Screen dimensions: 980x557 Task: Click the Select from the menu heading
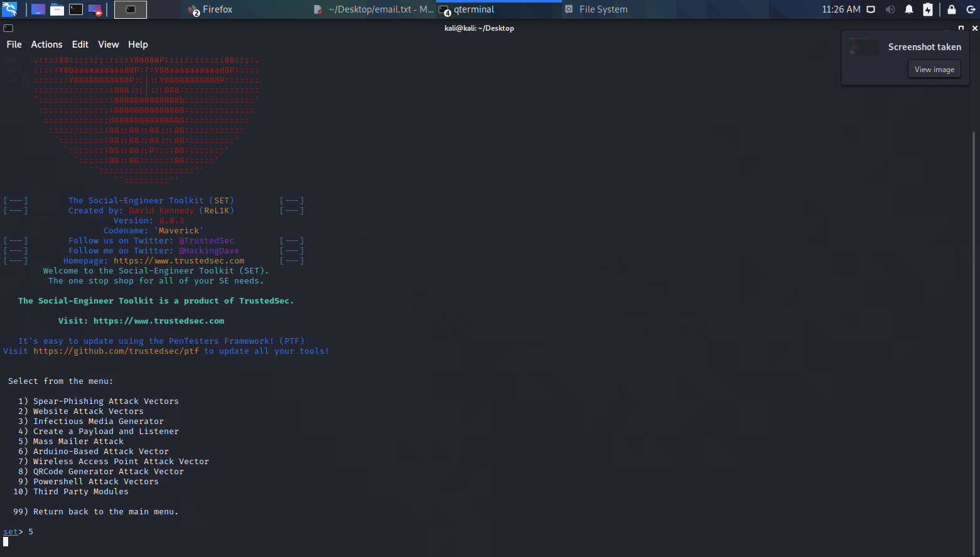tap(61, 381)
